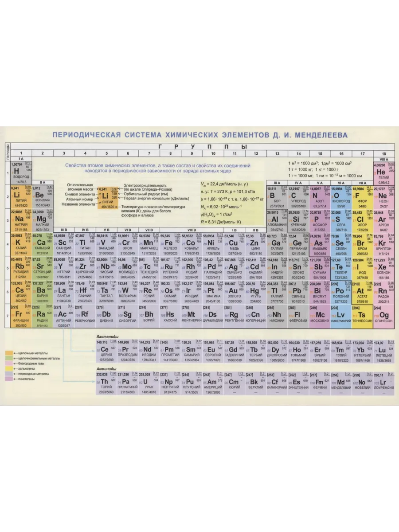Select the tennessine (Ts) element cell
The width and height of the screenshot is (399, 532).
362,315
